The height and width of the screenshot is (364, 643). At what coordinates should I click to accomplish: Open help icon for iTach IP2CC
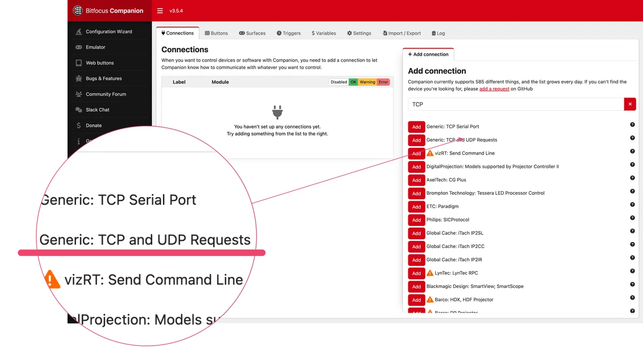coord(632,244)
